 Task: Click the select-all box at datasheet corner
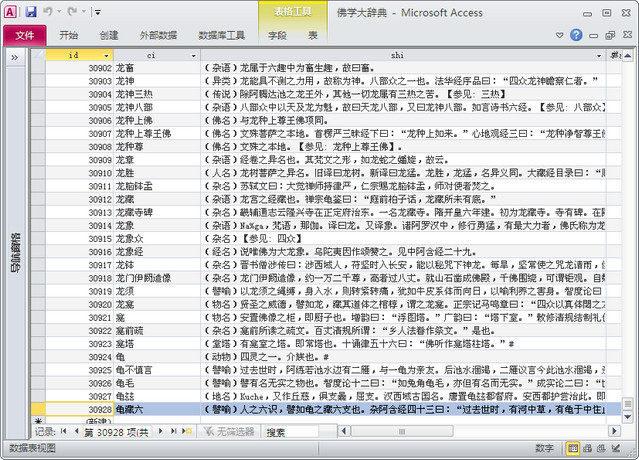click(38, 55)
